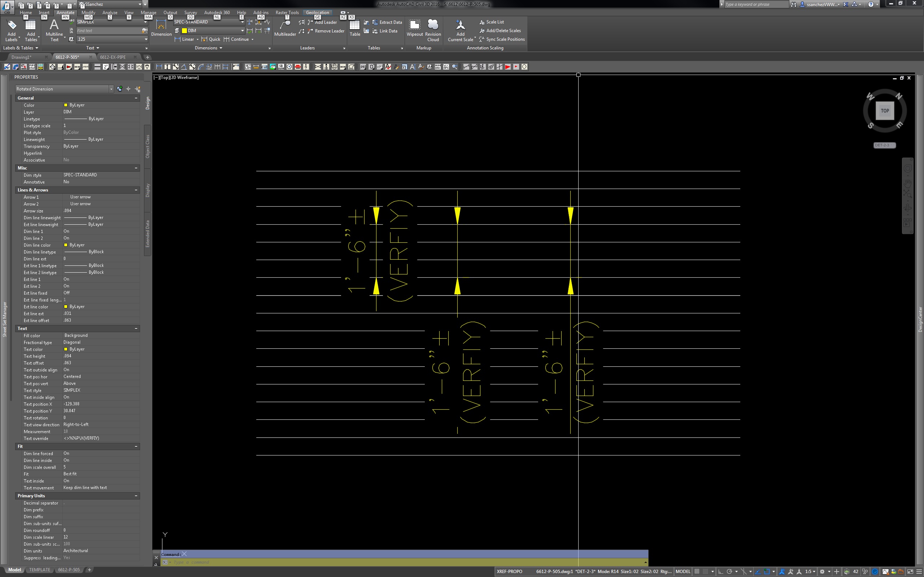924x577 pixels.
Task: Toggle the grid display in the status bar
Action: coord(697,571)
